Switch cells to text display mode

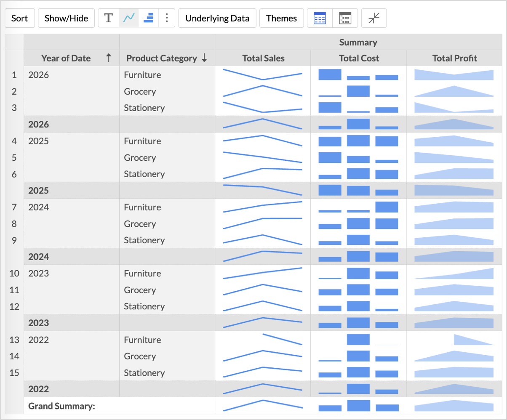coord(108,18)
